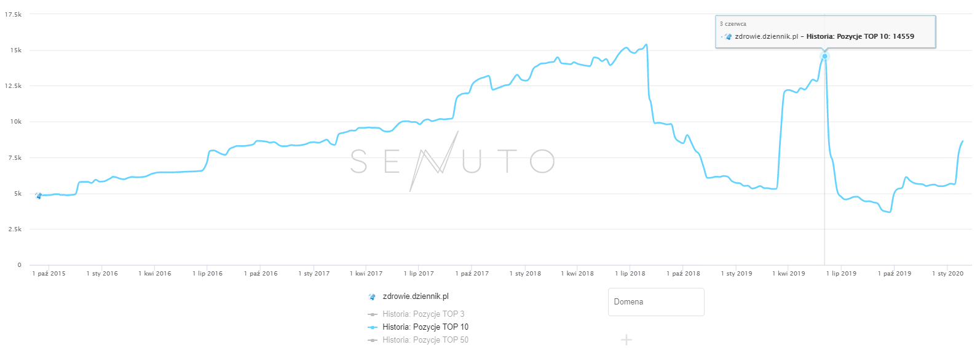Show the "Historia: Pozycje TOP 3" series

point(423,314)
